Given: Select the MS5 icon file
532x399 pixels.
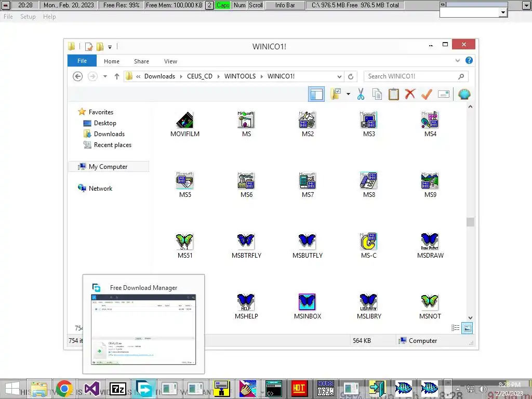Looking at the screenshot, I should click(185, 185).
